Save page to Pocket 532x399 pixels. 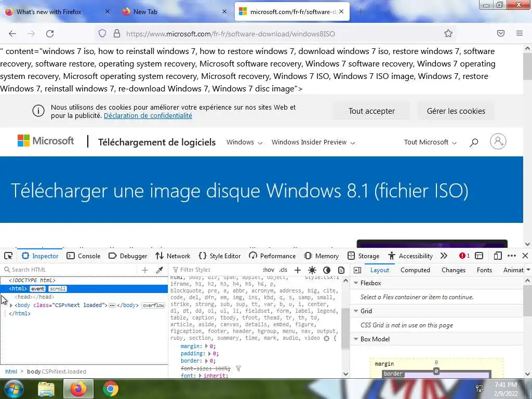click(x=501, y=33)
